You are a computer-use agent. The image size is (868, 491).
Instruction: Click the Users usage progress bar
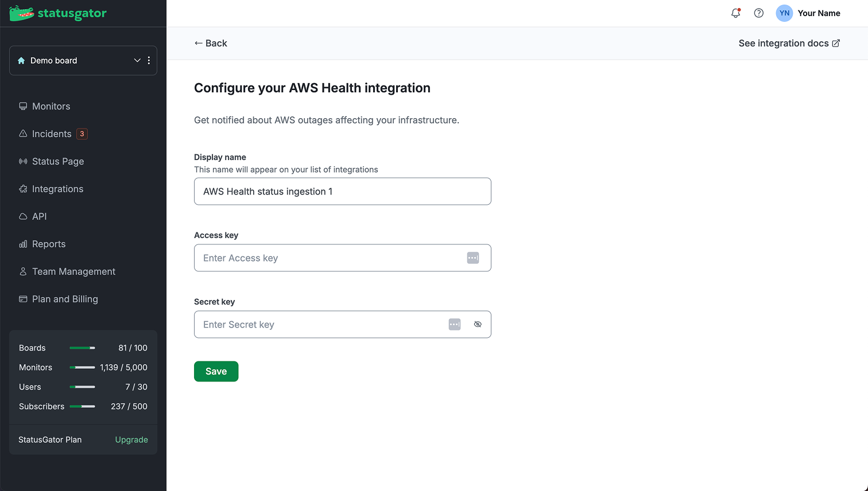click(x=82, y=387)
